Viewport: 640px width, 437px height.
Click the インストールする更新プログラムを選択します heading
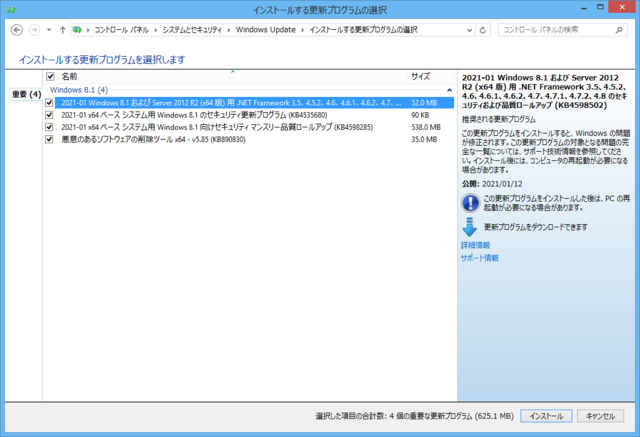(102, 60)
